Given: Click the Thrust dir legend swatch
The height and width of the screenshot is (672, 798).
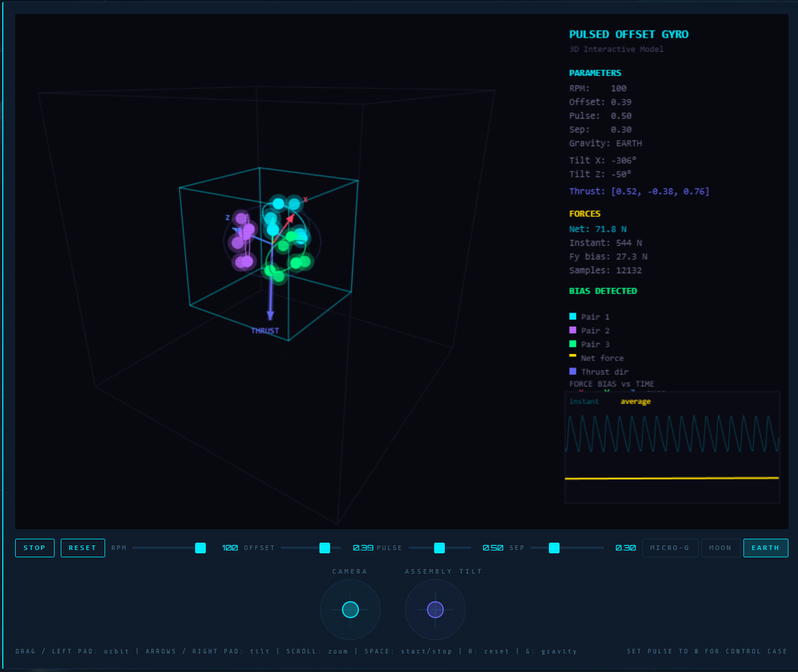Looking at the screenshot, I should pos(572,371).
